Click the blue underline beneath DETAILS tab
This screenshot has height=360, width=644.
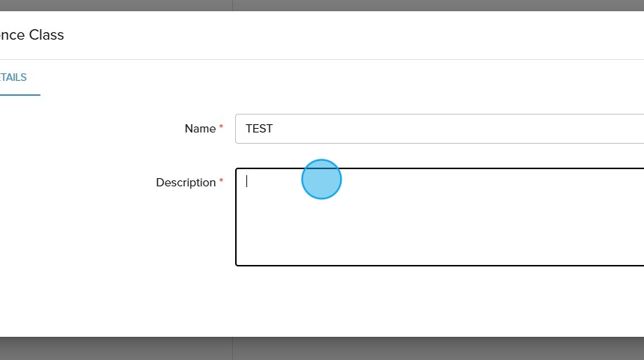pos(19,94)
